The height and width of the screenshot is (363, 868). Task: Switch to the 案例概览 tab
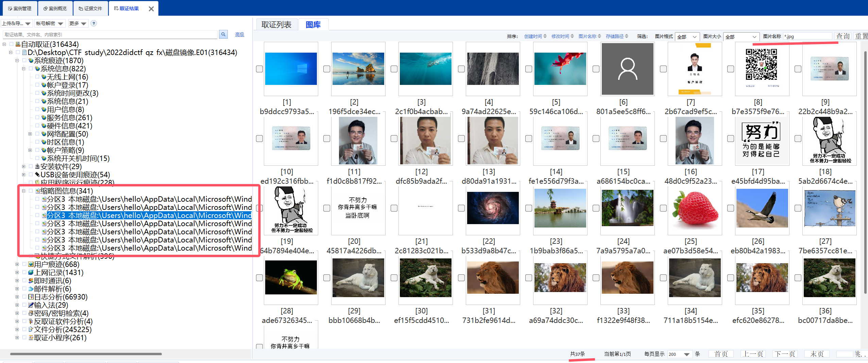(55, 8)
